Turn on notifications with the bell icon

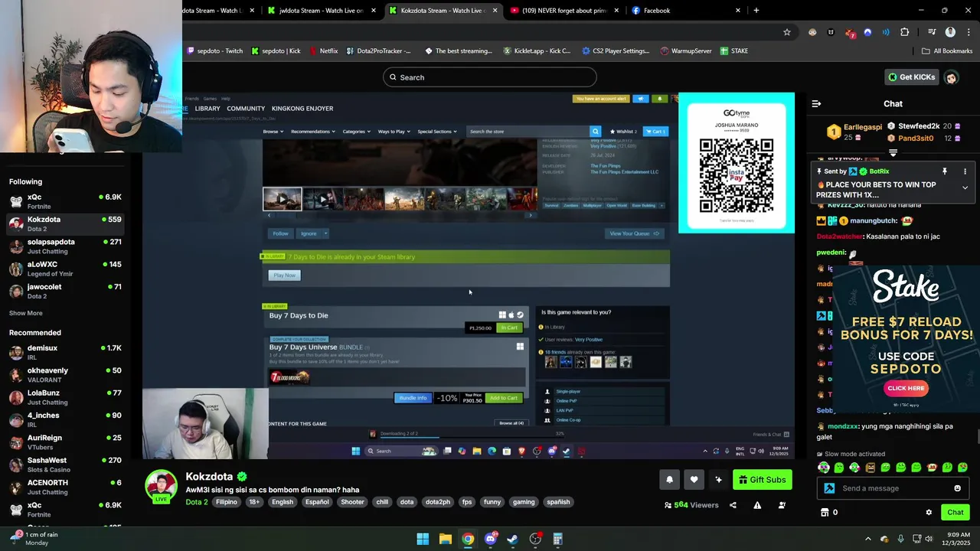point(669,480)
